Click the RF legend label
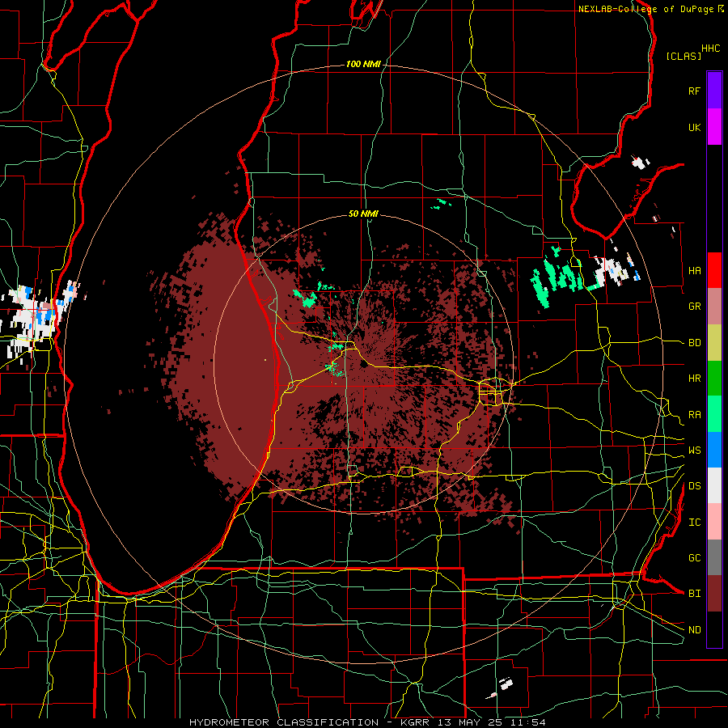Screen dimensions: 728x728 click(x=695, y=91)
